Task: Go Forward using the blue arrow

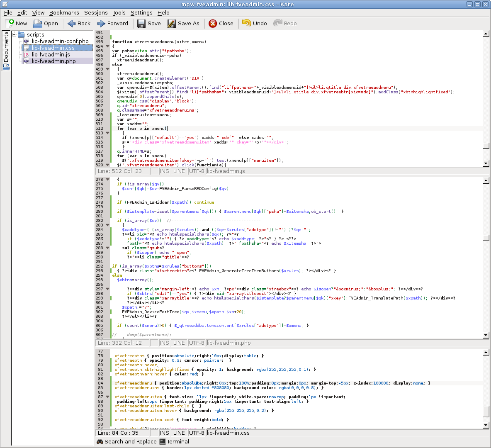Action: [x=101, y=24]
